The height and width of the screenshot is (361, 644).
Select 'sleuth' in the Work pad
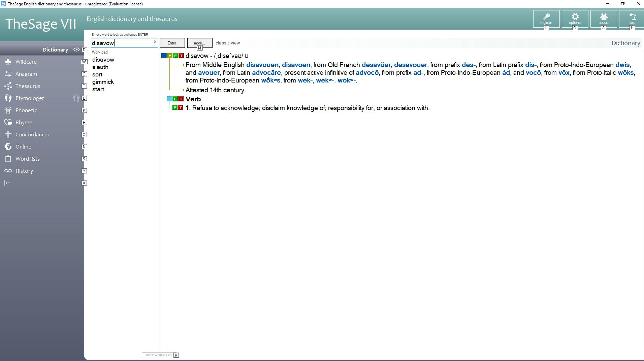pos(100,67)
